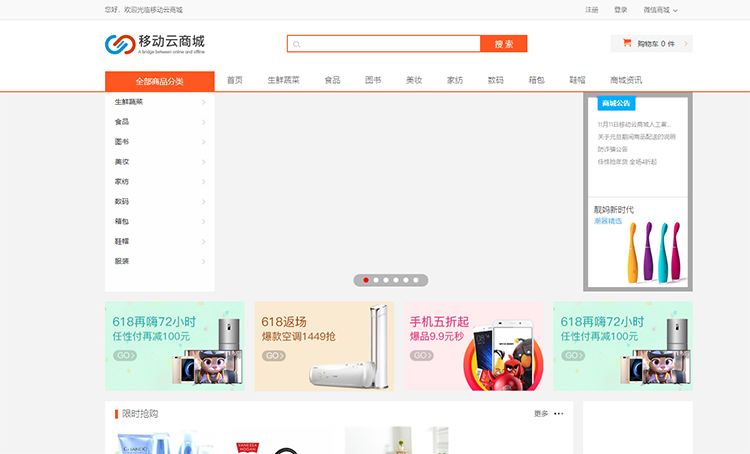Click the blue 潮器精选 link
This screenshot has height=454, width=750.
608,221
